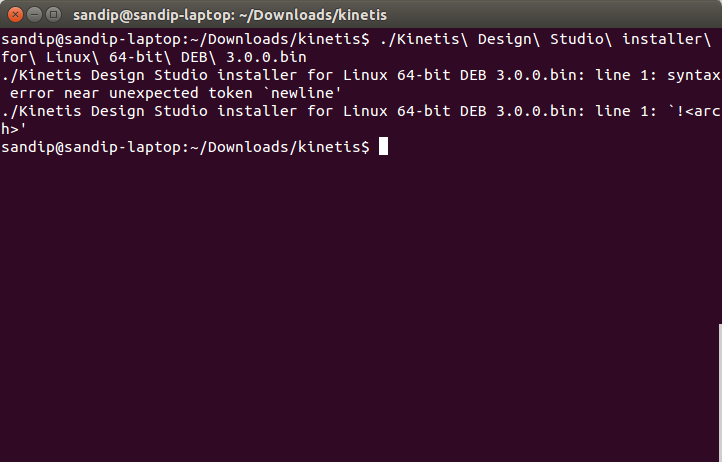This screenshot has width=722, height=462.
Task: Minimize the terminal window
Action: (x=33, y=14)
